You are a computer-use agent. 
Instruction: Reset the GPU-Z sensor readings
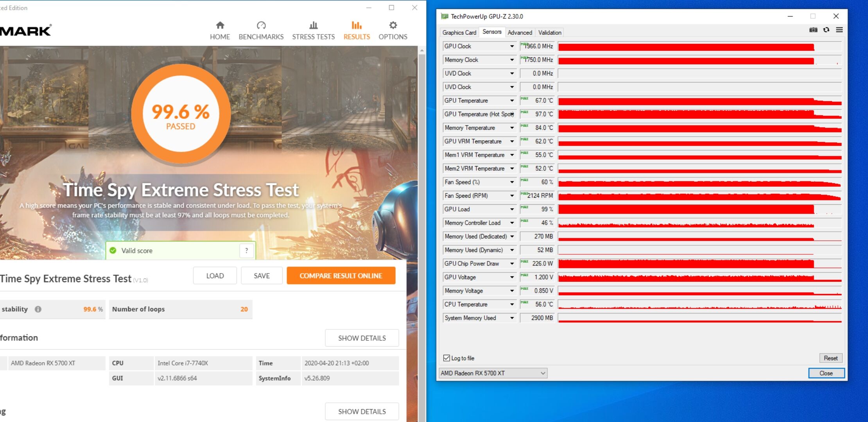tap(830, 358)
